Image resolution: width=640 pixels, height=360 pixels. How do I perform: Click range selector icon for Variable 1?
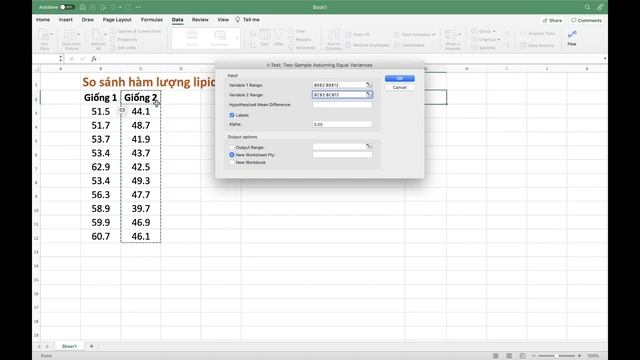pyautogui.click(x=369, y=85)
